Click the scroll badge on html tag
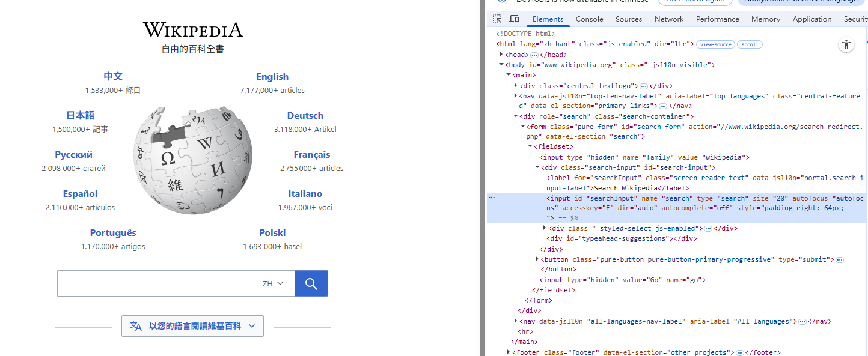 pos(750,44)
